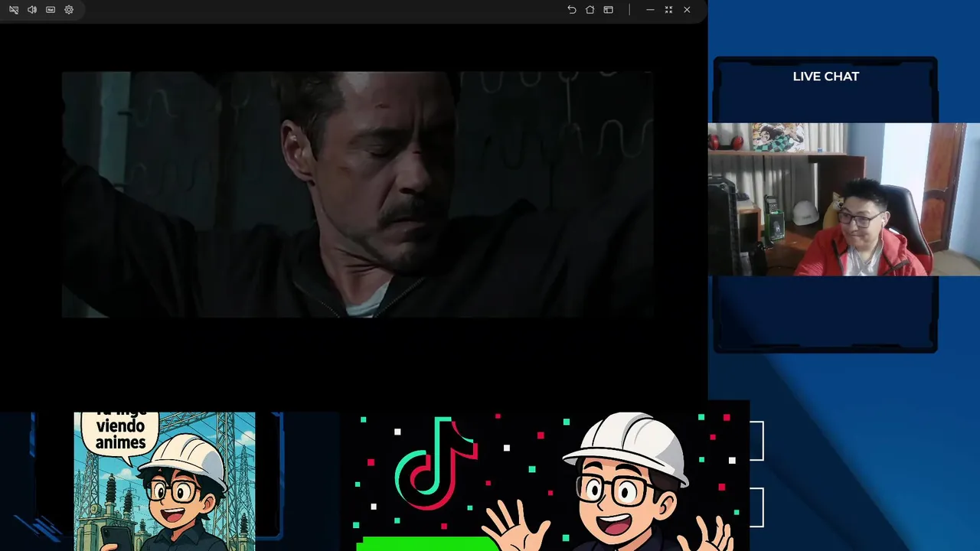The height and width of the screenshot is (551, 980).
Task: Select the webcam feed of streamer
Action: tap(844, 199)
